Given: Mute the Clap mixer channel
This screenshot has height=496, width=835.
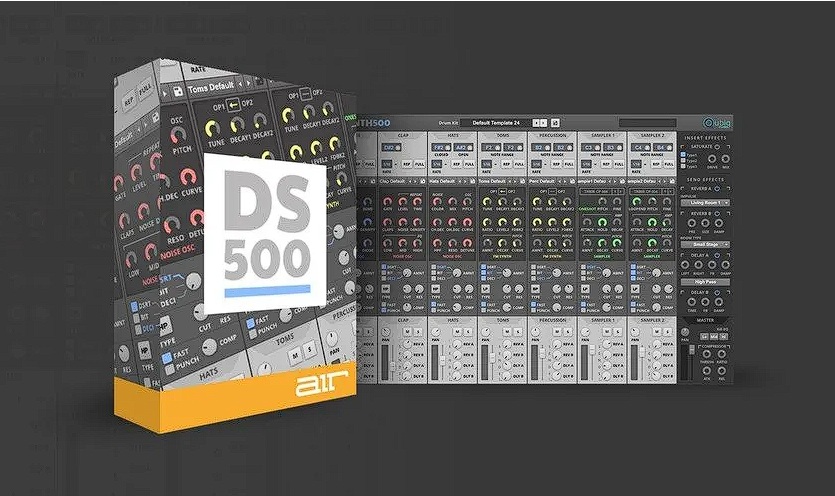Looking at the screenshot, I should (407, 332).
